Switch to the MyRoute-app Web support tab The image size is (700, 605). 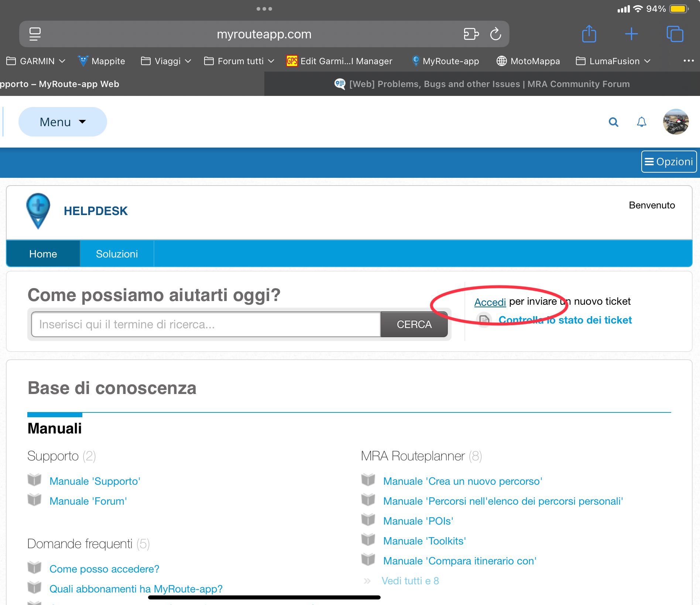coord(132,84)
